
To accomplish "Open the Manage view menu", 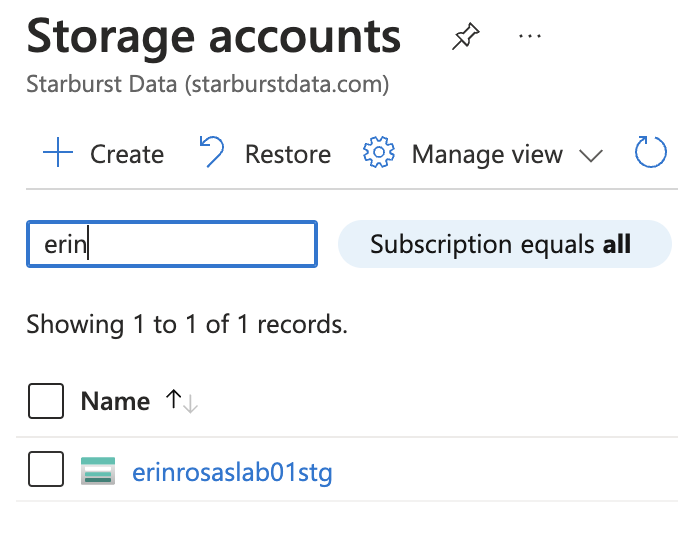I will coord(487,154).
